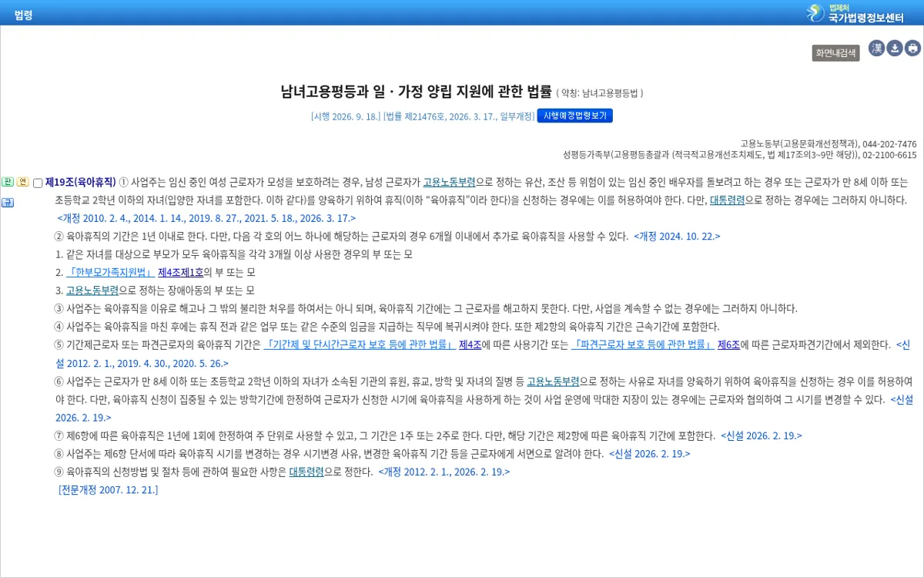
Task: Open 제6조 link in paragraph ⑤
Action: [x=728, y=344]
